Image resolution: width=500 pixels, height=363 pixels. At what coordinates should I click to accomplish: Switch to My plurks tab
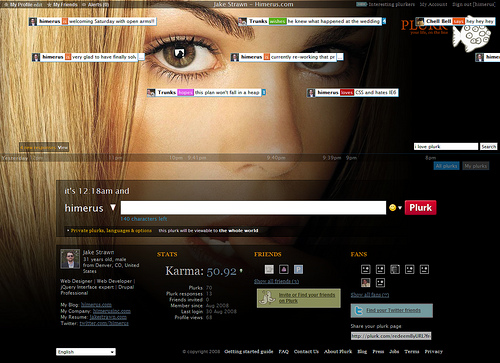point(476,166)
